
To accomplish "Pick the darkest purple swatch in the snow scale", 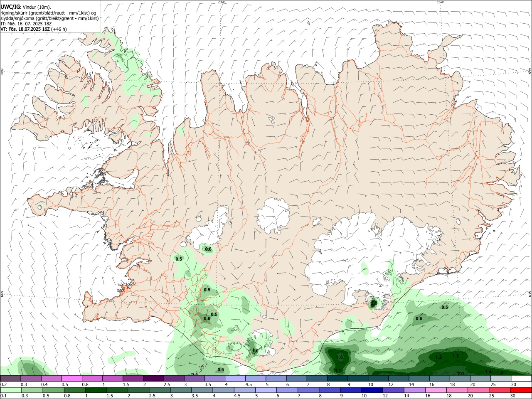I will pyautogui.click(x=153, y=378).
